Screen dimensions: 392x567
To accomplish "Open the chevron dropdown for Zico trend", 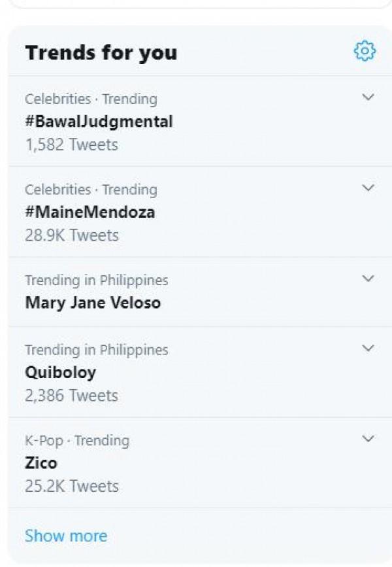I will (368, 439).
